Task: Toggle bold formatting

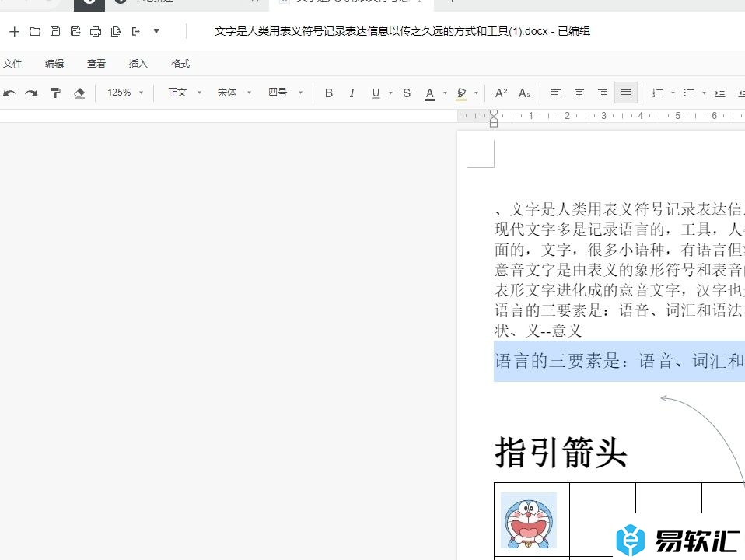Action: coord(329,93)
